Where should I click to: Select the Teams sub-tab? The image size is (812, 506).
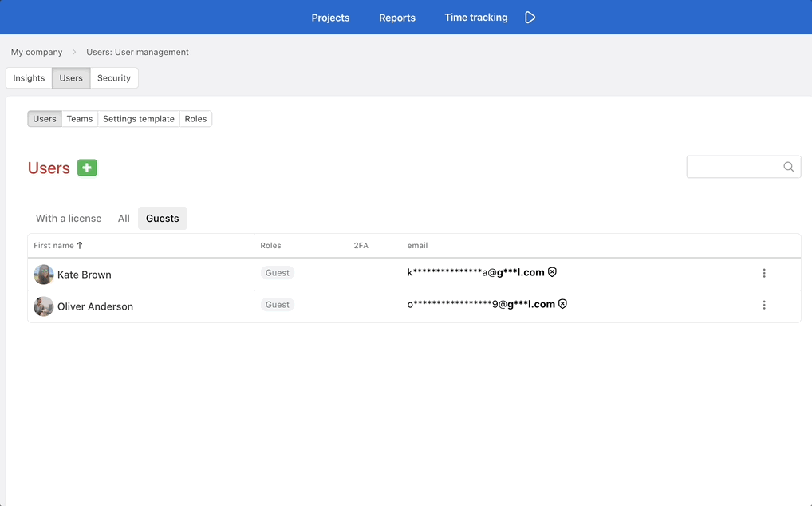80,119
